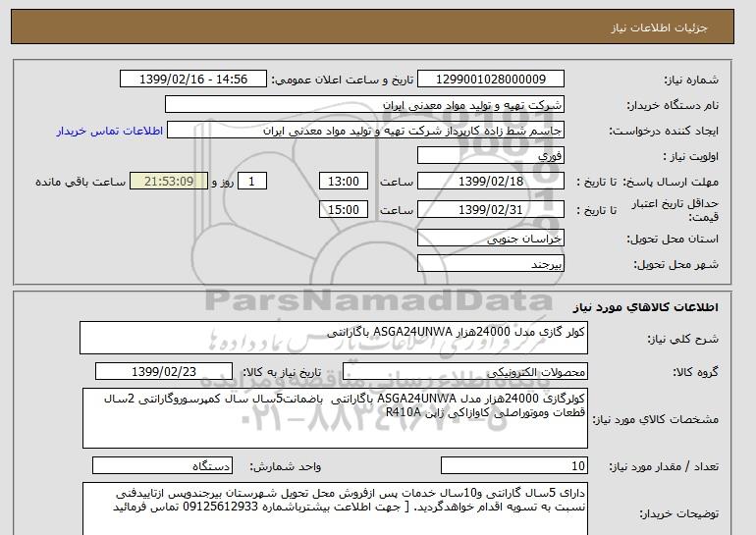Click the header جزئیات اطلاعات نیاز

[659, 27]
